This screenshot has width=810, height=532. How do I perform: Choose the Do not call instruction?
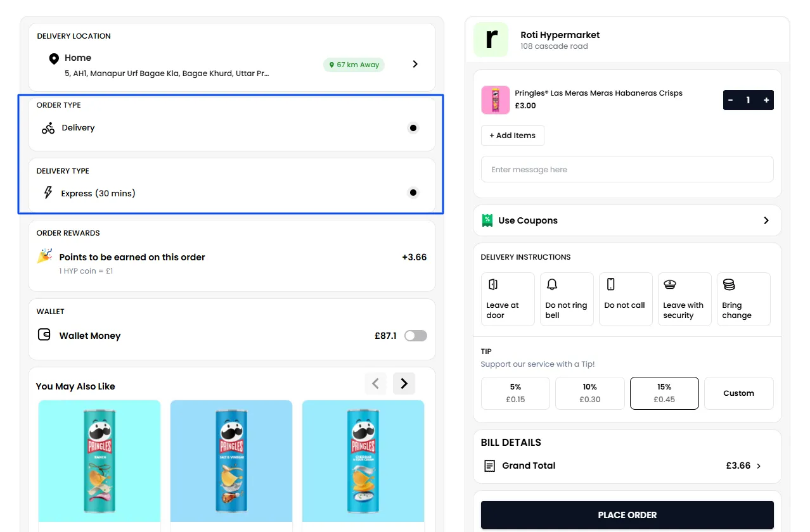click(x=626, y=299)
